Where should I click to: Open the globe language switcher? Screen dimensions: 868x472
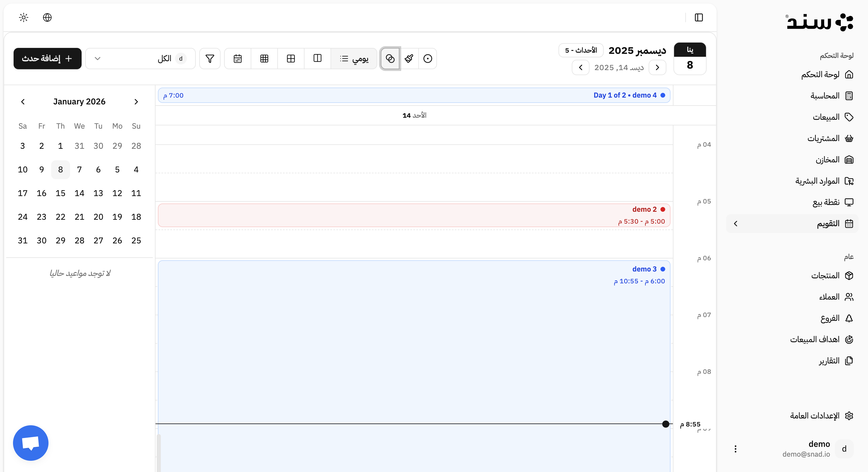click(x=47, y=17)
